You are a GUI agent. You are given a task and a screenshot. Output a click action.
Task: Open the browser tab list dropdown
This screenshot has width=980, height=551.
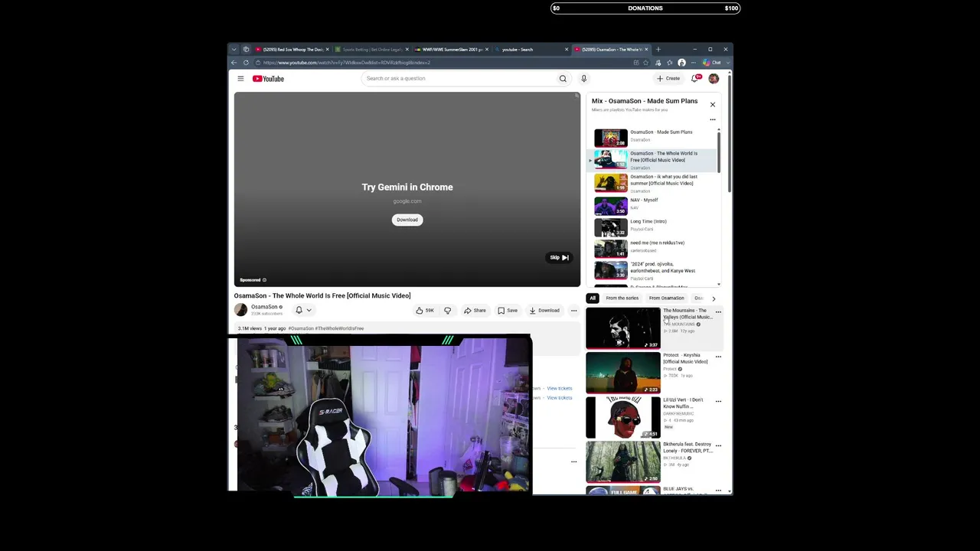coord(234,50)
